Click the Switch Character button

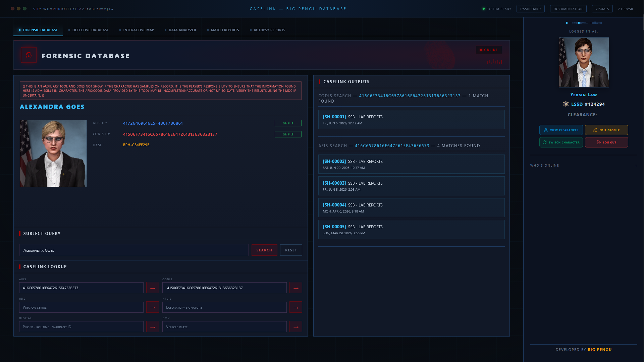[x=561, y=142]
